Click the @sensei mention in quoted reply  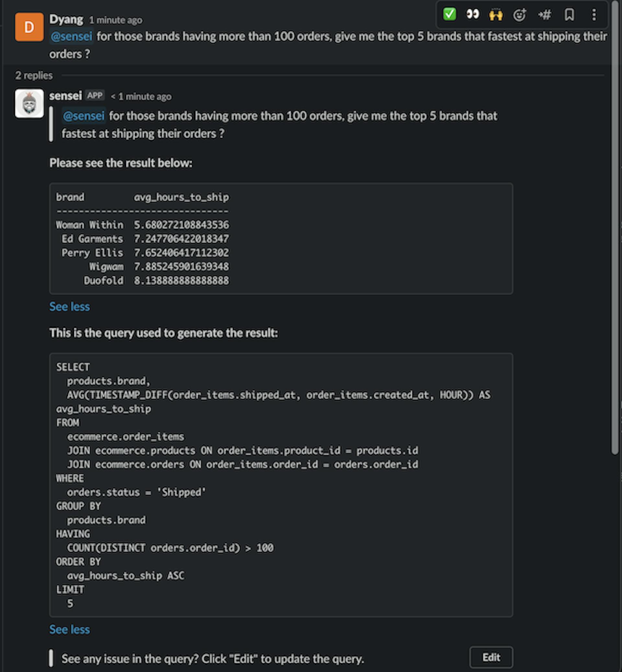(x=84, y=116)
